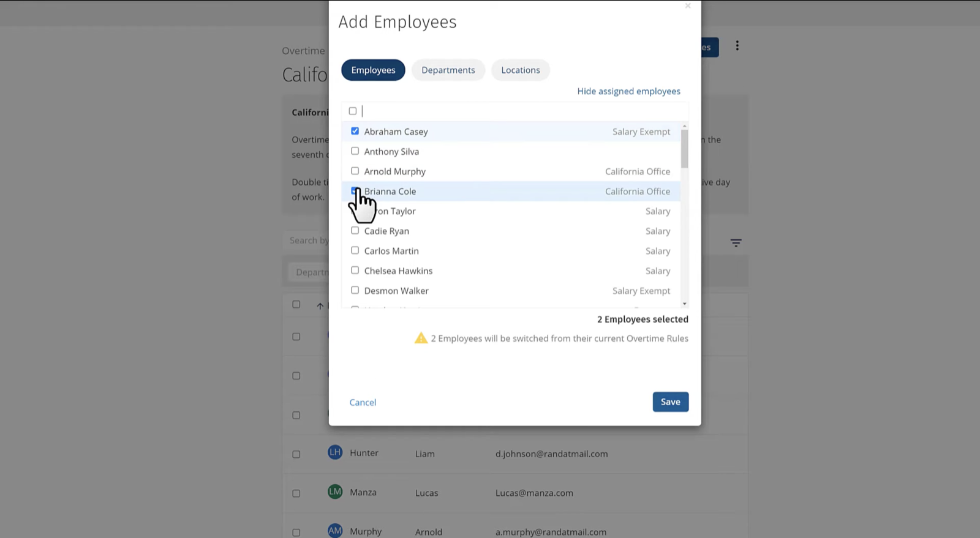Open the three-dot more options menu

[x=737, y=46]
